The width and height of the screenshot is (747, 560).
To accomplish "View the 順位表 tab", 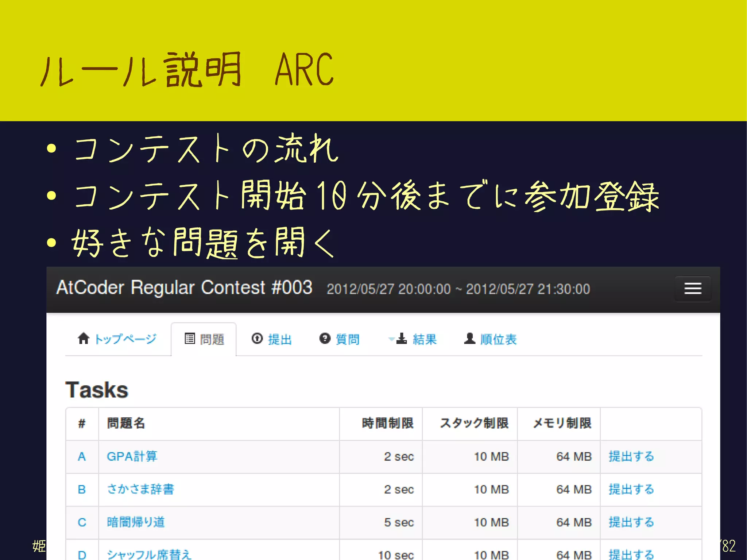I will tap(490, 339).
